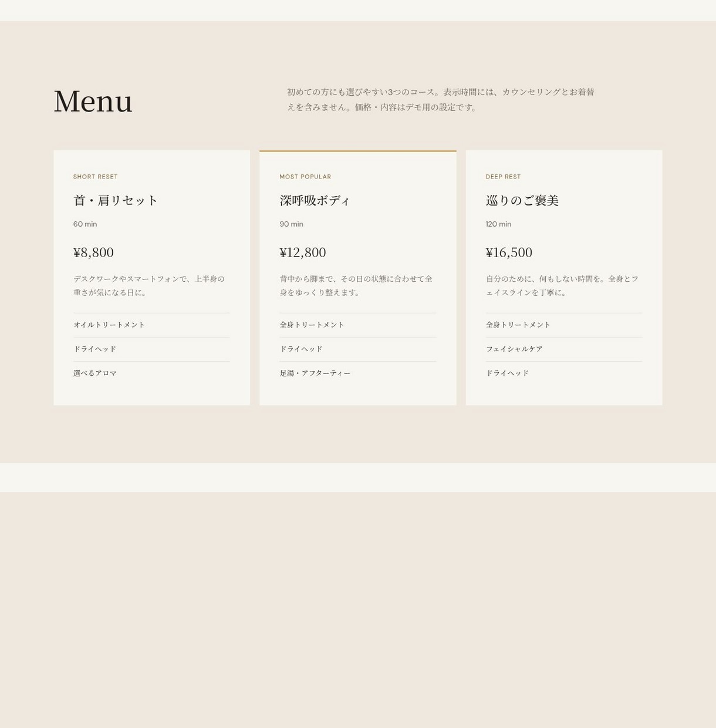Click the MOST POPULAR label
This screenshot has height=728, width=716.
pyautogui.click(x=305, y=177)
